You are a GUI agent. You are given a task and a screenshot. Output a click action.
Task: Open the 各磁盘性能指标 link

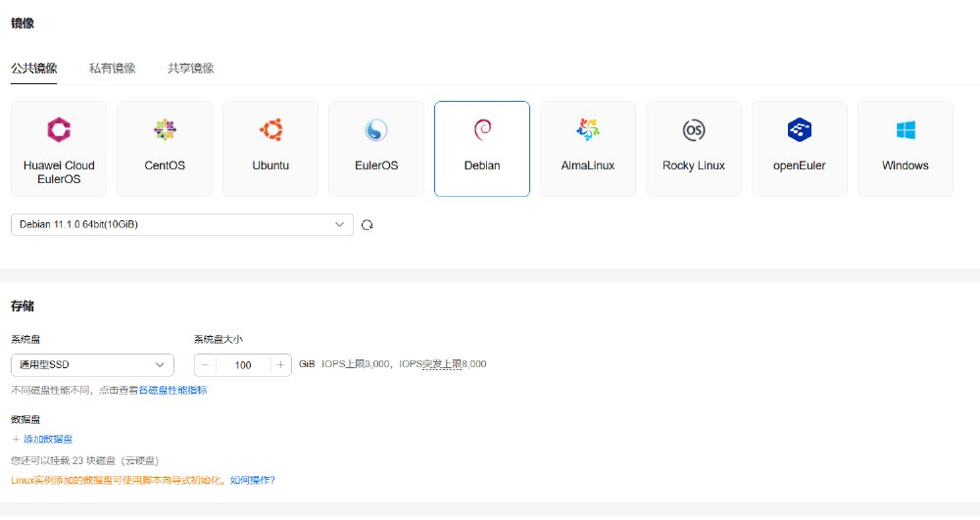point(173,390)
